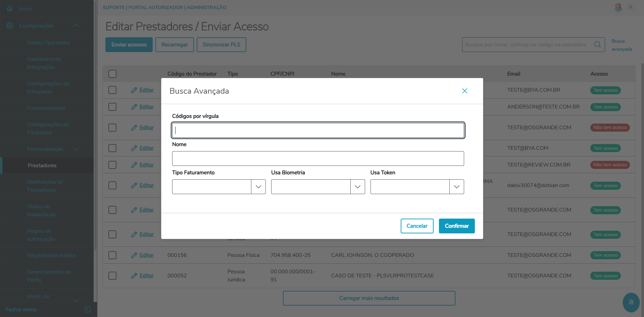Click the collapse menu arrow icon
644x317 pixels.
(x=88, y=309)
